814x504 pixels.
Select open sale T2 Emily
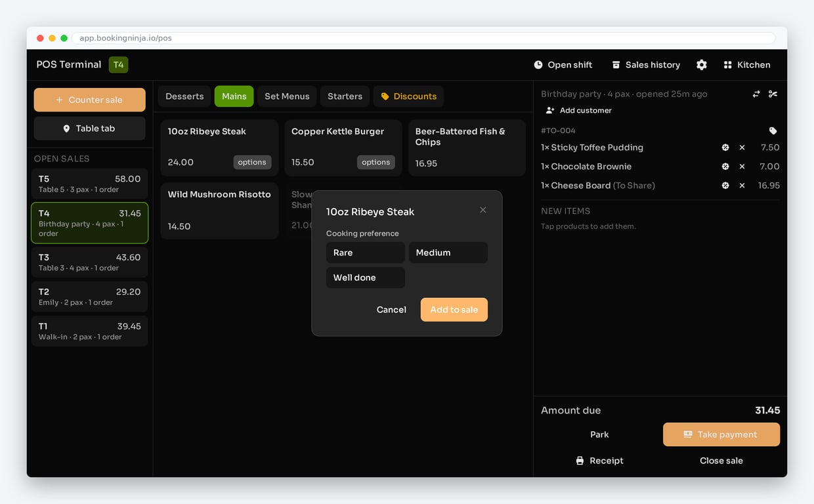tap(89, 297)
